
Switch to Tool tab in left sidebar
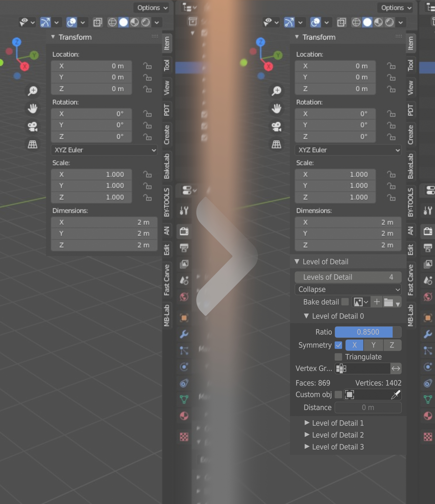tap(167, 65)
